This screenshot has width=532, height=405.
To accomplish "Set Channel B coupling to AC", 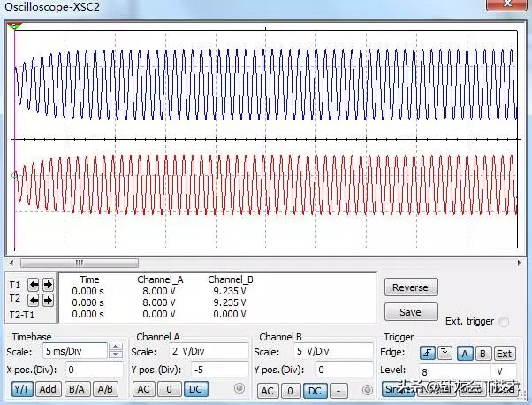I will (x=268, y=391).
